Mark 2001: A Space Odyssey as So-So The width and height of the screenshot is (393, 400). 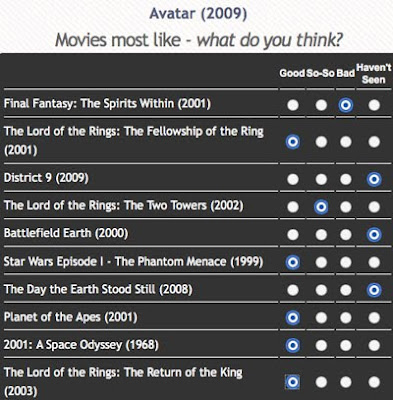point(321,345)
